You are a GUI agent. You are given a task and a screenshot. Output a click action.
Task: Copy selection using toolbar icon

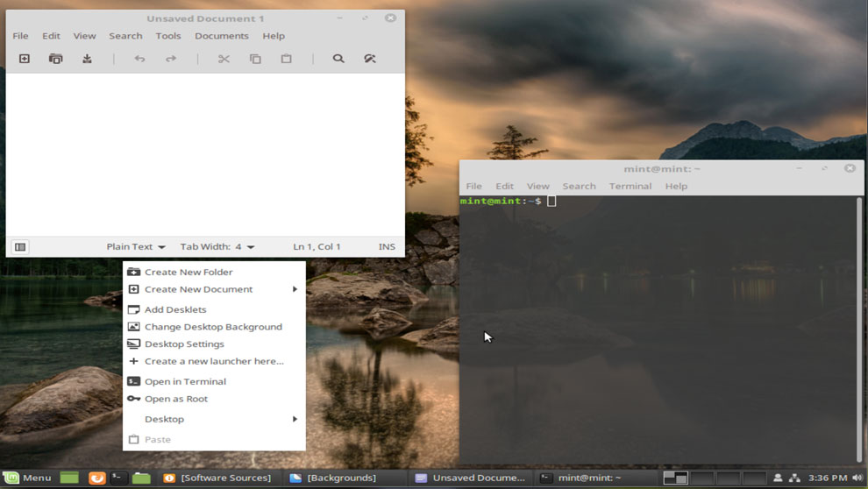pyautogui.click(x=255, y=59)
